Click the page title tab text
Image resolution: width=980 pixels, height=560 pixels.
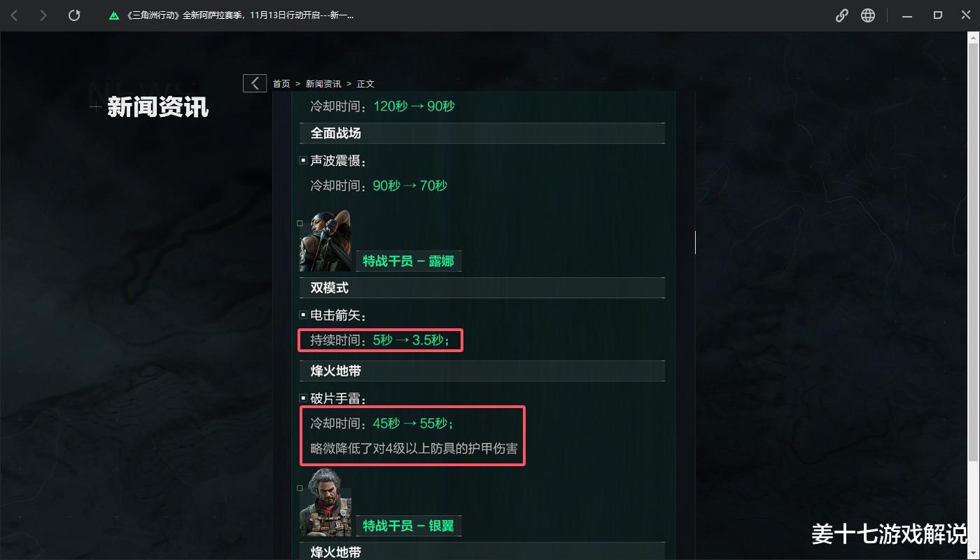click(241, 15)
